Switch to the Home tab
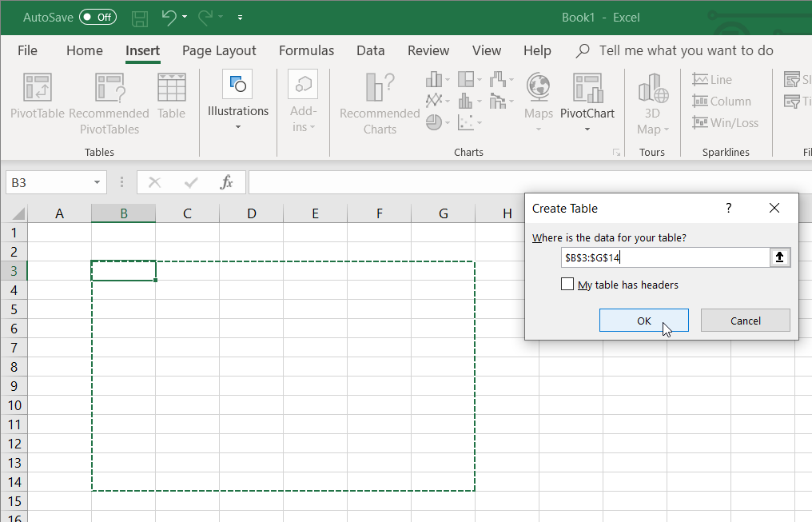The image size is (812, 522). pos(85,50)
